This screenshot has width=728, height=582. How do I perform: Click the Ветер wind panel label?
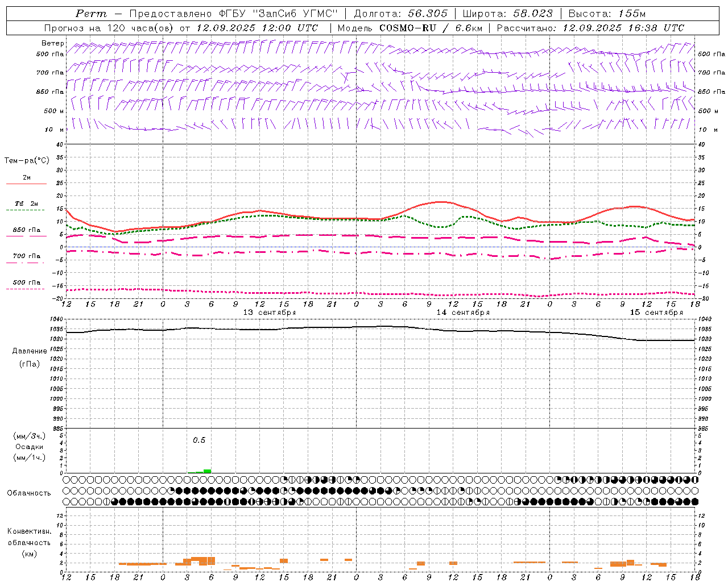pos(53,43)
